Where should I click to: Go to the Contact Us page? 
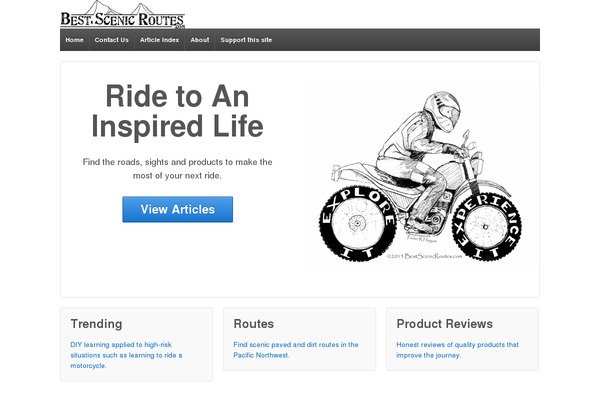tap(111, 40)
